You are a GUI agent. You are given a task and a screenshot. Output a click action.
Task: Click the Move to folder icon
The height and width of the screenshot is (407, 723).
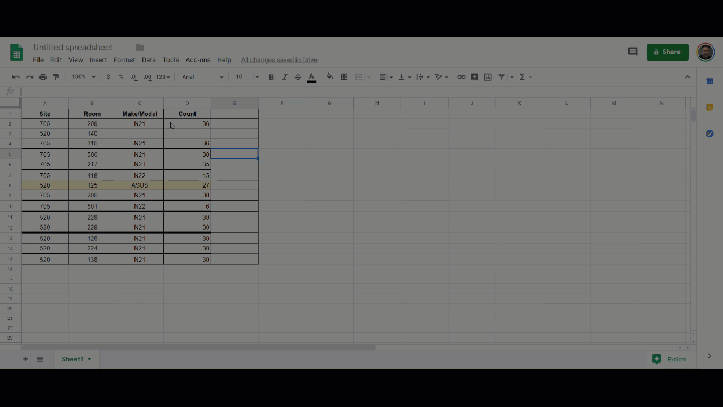(140, 47)
